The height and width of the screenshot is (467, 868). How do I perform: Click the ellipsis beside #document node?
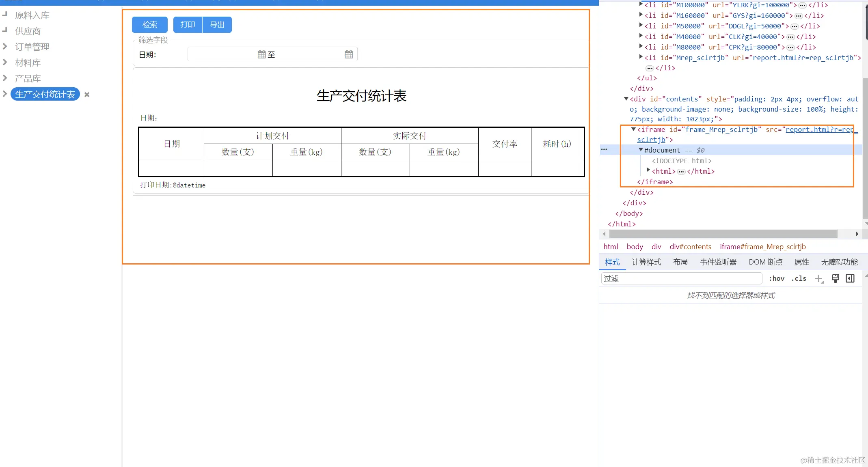point(604,150)
